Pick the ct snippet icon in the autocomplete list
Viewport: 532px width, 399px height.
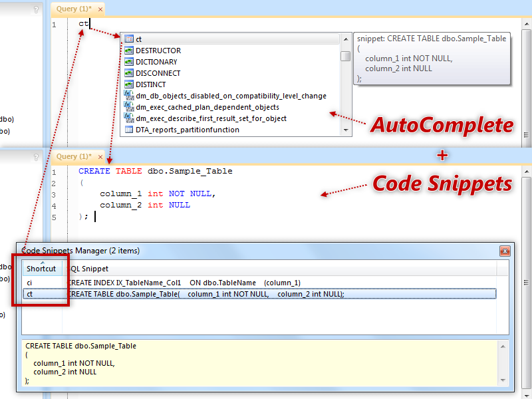pyautogui.click(x=129, y=39)
